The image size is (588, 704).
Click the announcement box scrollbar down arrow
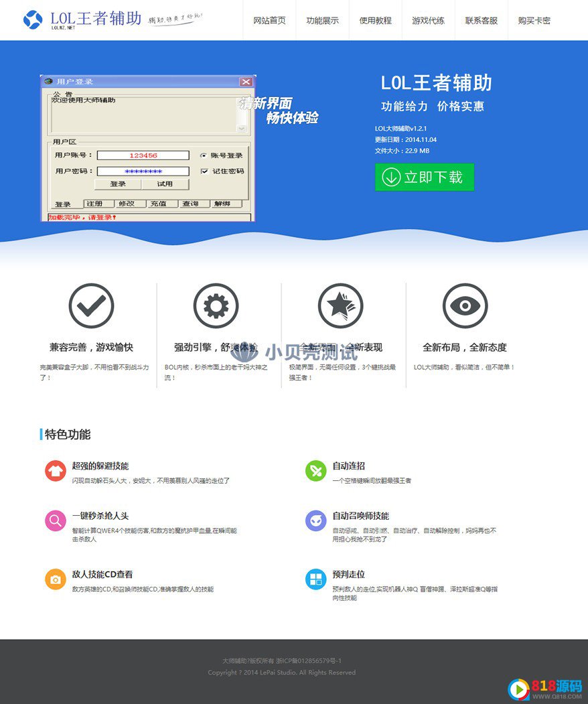(242, 129)
